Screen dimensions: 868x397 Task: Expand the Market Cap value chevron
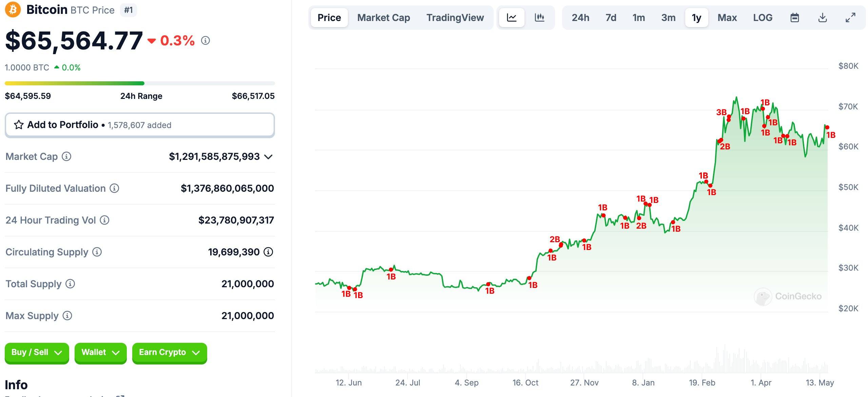pyautogui.click(x=269, y=157)
